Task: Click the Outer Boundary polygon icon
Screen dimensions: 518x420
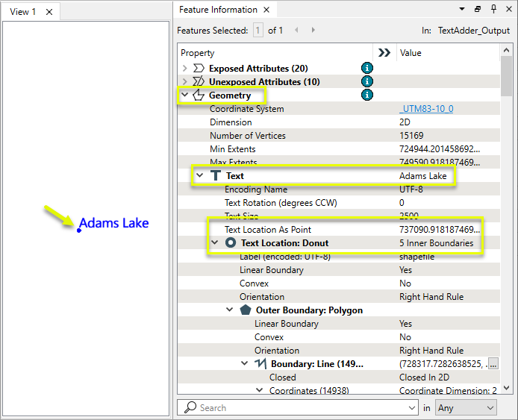Action: (245, 310)
